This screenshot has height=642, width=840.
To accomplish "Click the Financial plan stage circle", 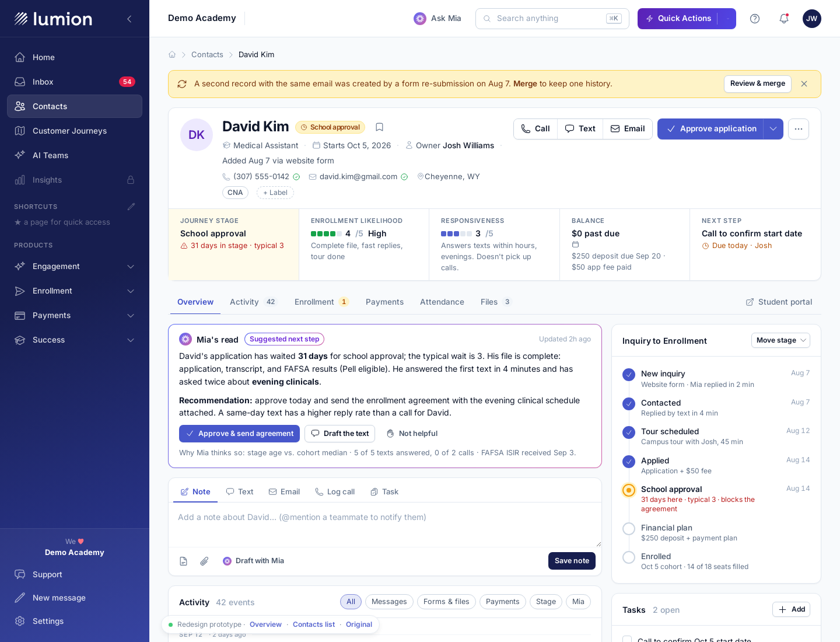I will (x=629, y=529).
